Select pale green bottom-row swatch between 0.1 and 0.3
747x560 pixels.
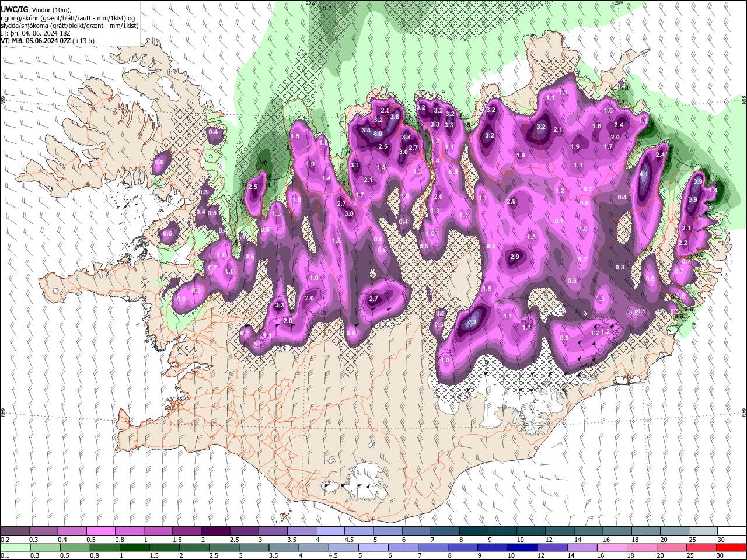tap(15, 547)
